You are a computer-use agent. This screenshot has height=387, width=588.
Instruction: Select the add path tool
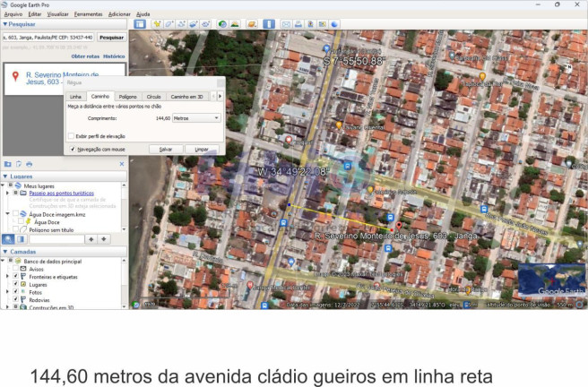click(181, 24)
